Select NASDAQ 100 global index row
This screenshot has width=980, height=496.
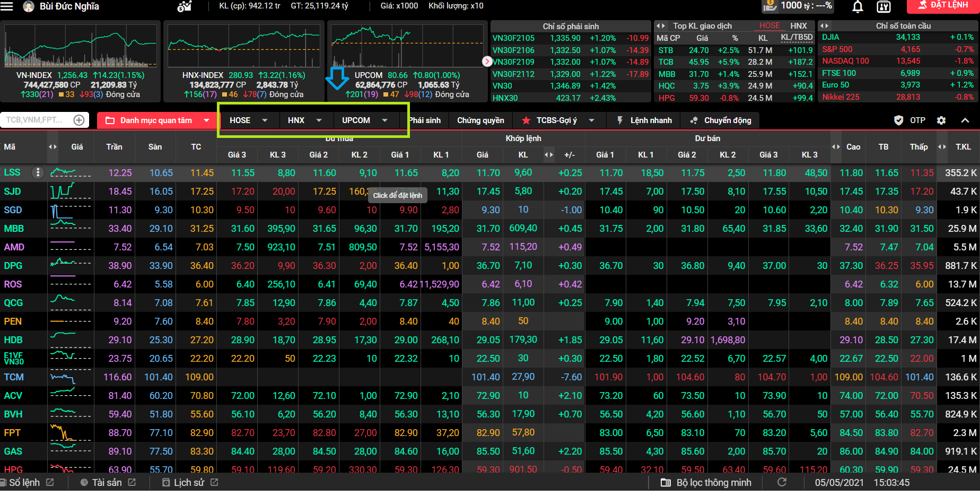[898, 61]
